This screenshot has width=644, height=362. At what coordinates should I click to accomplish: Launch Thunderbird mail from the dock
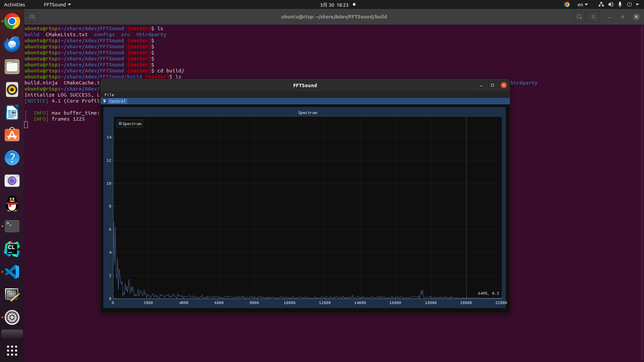[x=12, y=44]
